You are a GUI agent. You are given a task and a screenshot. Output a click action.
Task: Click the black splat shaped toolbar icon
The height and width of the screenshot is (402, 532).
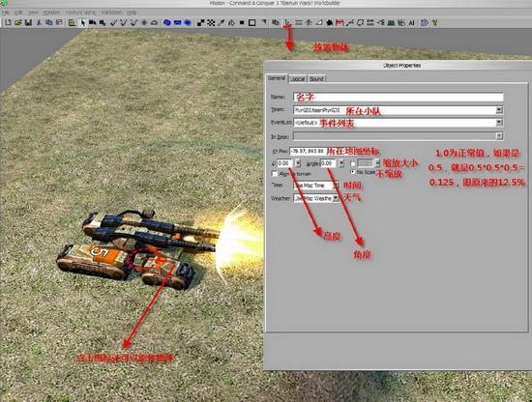pyautogui.click(x=329, y=23)
